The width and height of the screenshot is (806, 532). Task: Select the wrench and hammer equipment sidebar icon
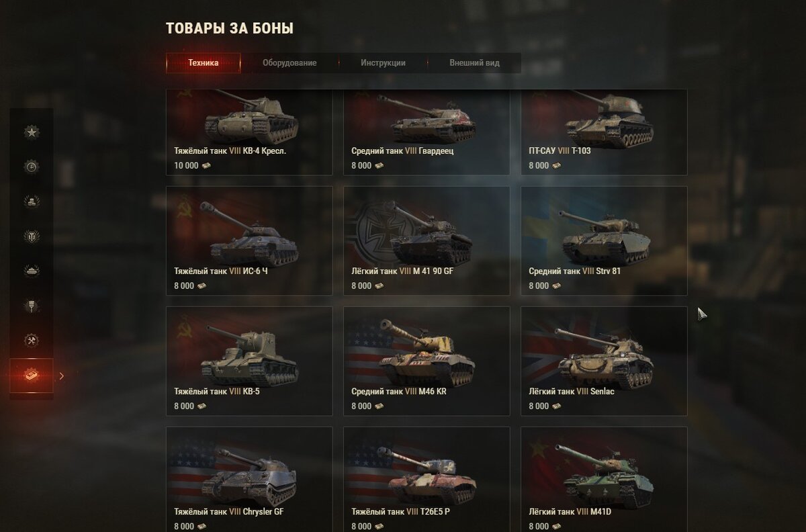[32, 341]
